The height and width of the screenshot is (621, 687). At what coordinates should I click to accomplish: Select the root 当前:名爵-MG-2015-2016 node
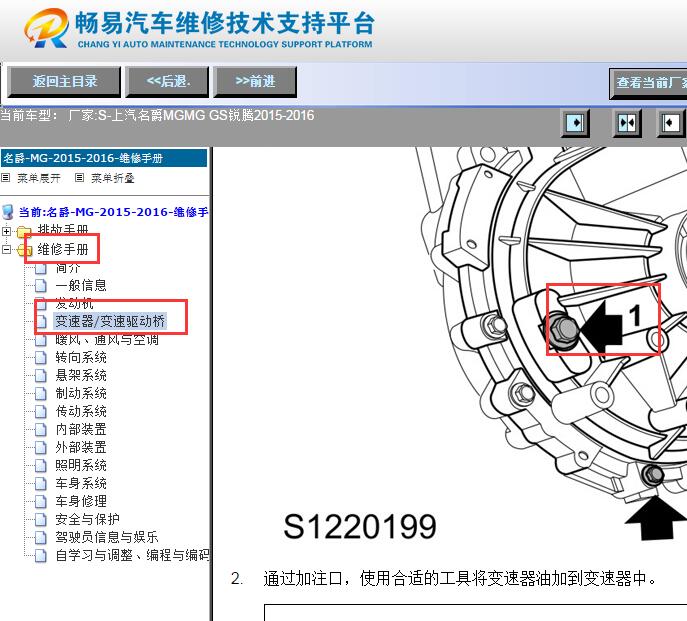(x=113, y=212)
